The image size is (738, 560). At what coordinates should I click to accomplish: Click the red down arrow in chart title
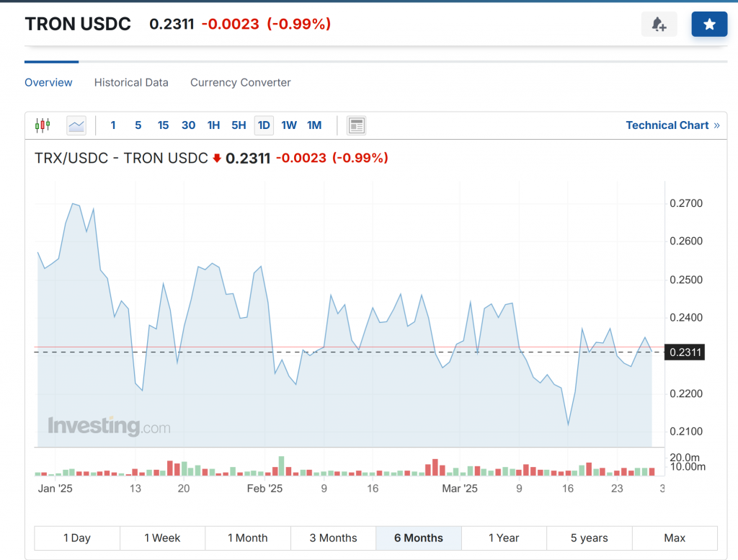[217, 158]
